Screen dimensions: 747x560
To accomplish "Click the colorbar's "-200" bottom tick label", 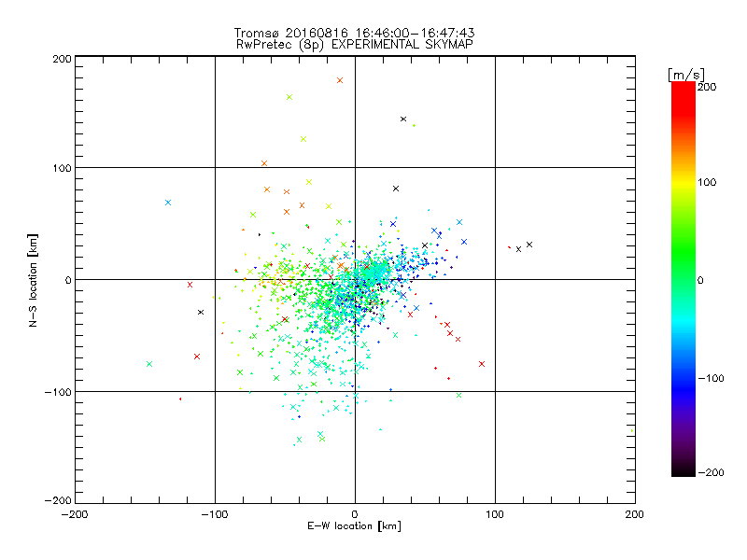I will pos(711,472).
